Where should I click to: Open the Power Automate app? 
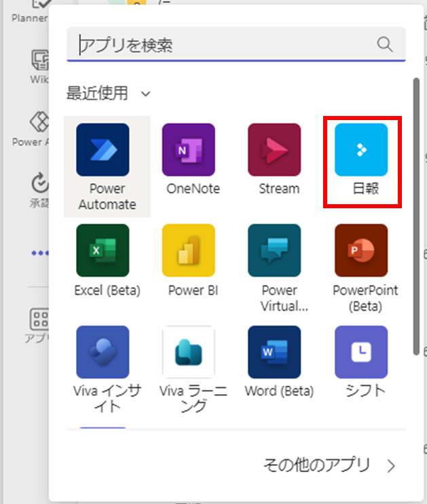click(103, 150)
